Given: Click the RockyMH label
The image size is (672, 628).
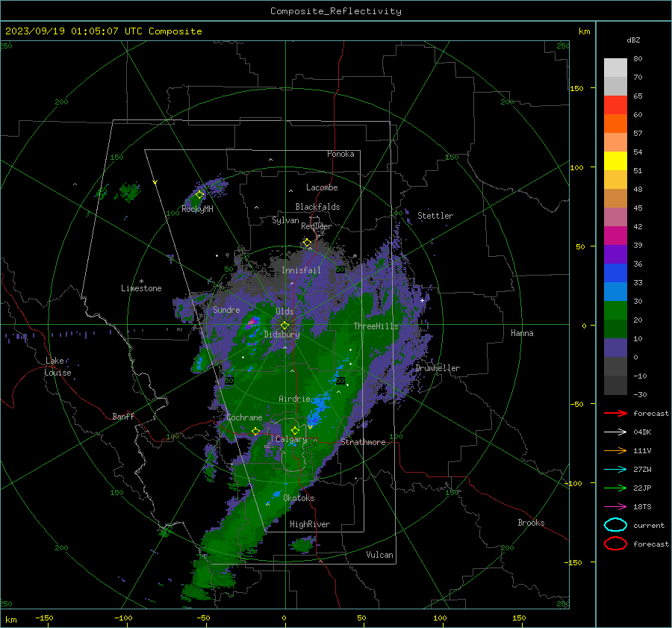Looking at the screenshot, I should point(197,209).
